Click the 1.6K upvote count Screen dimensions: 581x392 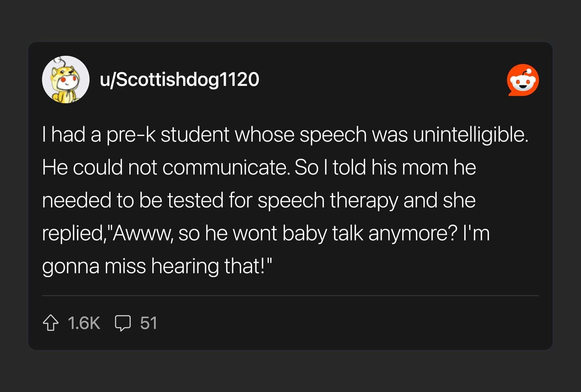84,323
